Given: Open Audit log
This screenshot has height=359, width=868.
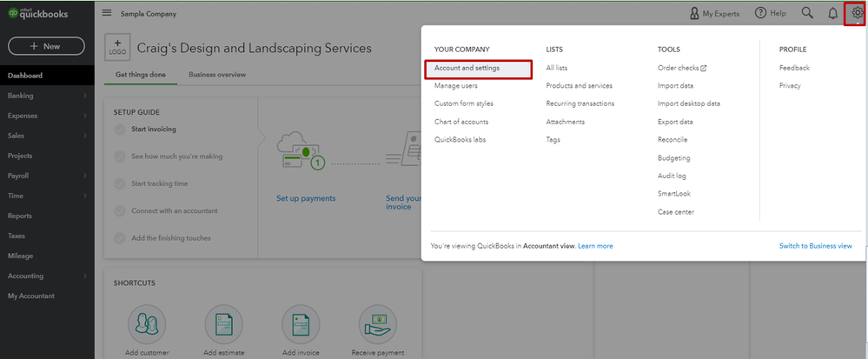Looking at the screenshot, I should click(x=673, y=176).
